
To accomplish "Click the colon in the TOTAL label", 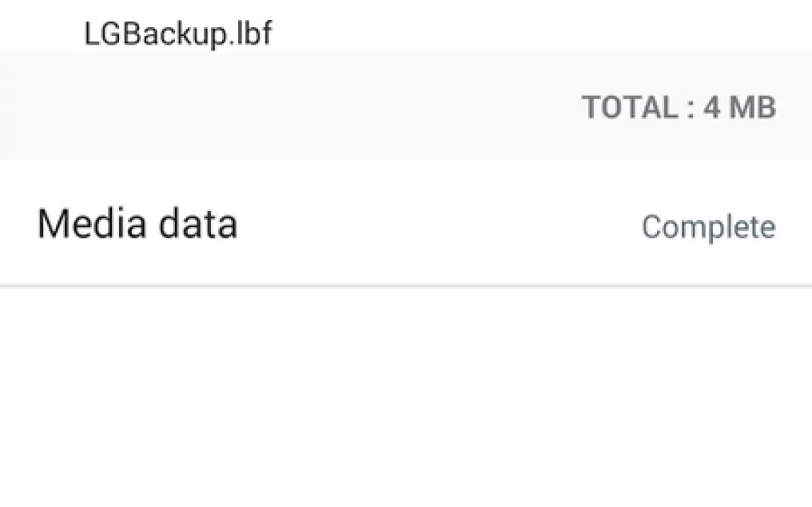I will pos(690,108).
